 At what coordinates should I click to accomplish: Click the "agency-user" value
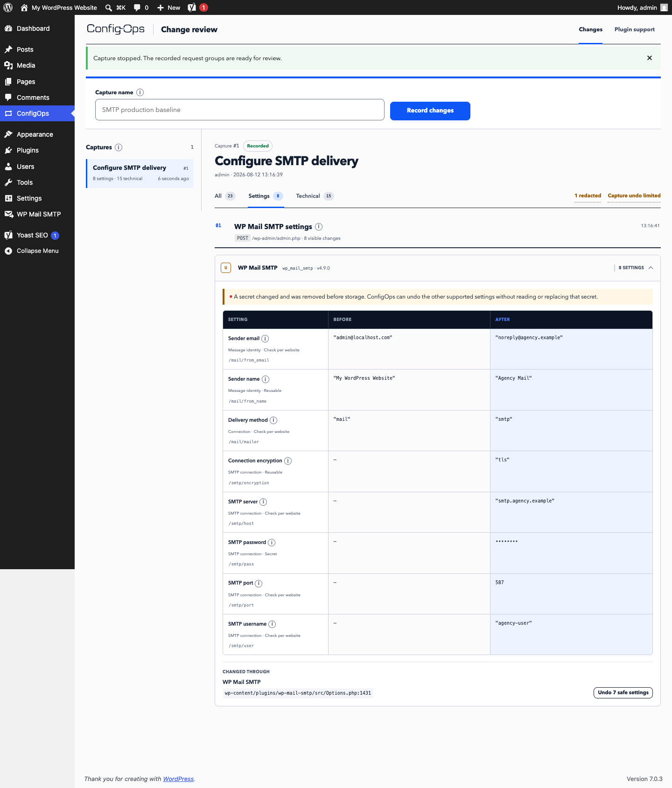[x=513, y=623]
